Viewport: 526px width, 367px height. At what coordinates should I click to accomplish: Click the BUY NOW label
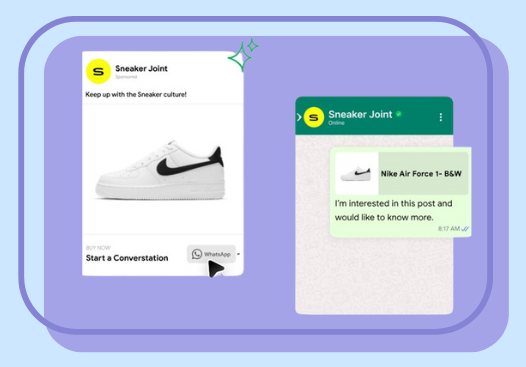click(98, 248)
